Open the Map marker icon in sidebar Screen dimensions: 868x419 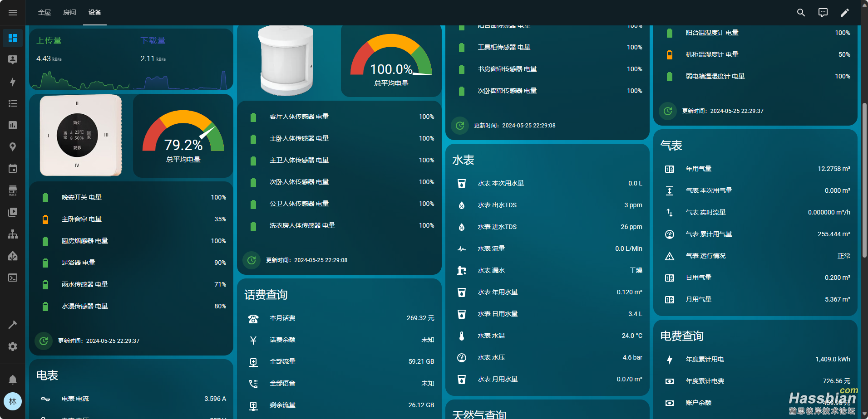pyautogui.click(x=13, y=147)
